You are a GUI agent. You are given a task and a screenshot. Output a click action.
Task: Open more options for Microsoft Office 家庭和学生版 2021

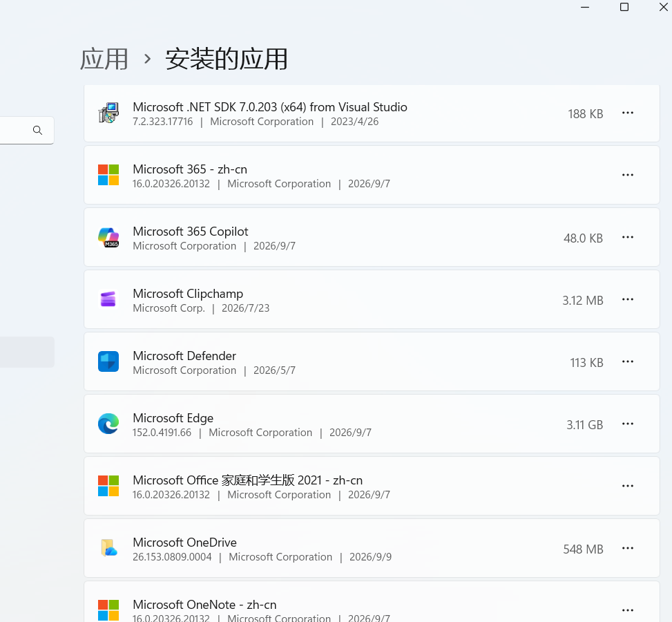[628, 486]
